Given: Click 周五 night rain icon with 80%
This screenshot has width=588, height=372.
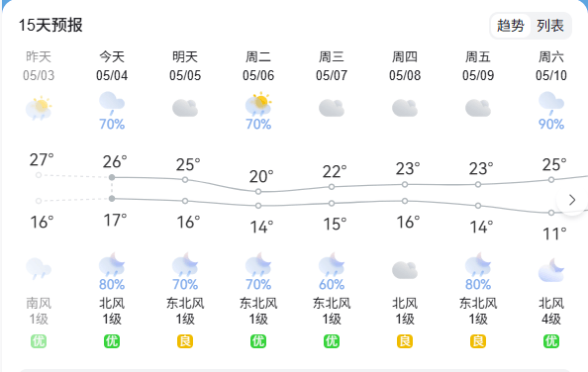Looking at the screenshot, I should click(x=478, y=264).
